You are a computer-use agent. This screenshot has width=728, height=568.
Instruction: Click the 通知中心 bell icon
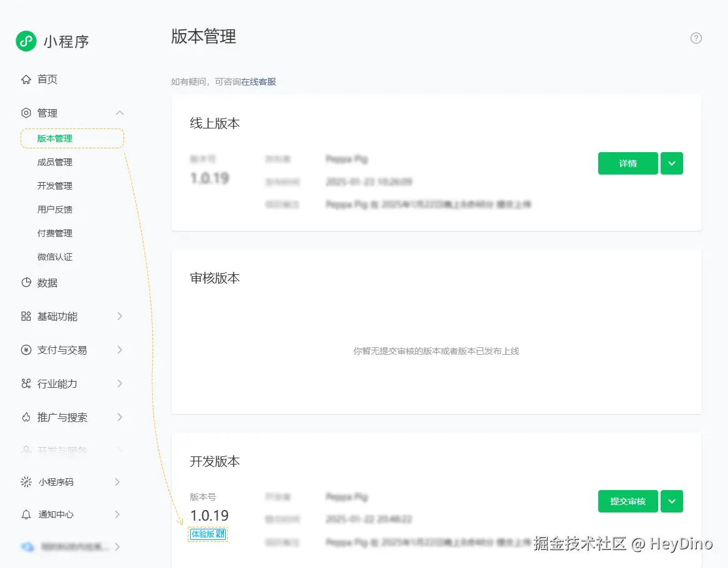click(x=25, y=514)
